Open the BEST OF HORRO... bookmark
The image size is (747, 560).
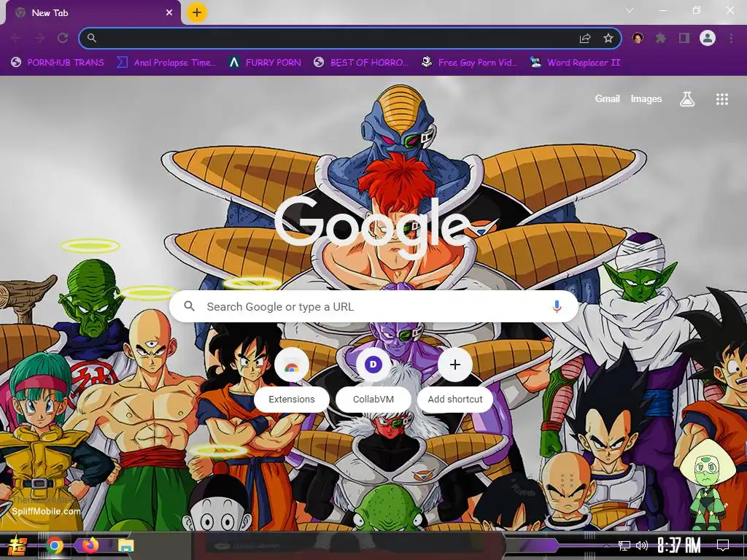tap(361, 63)
